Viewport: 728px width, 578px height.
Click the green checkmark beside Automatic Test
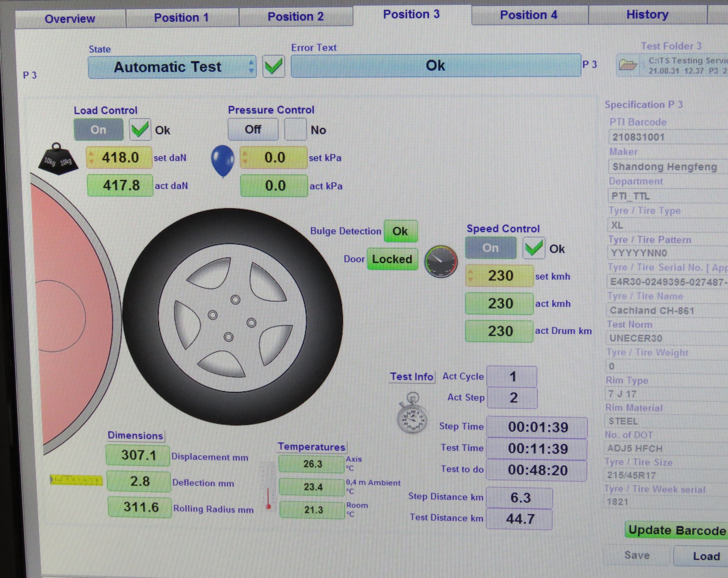pos(274,66)
